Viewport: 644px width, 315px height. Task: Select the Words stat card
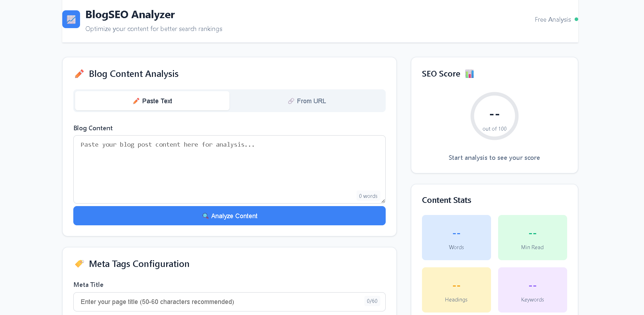point(456,237)
